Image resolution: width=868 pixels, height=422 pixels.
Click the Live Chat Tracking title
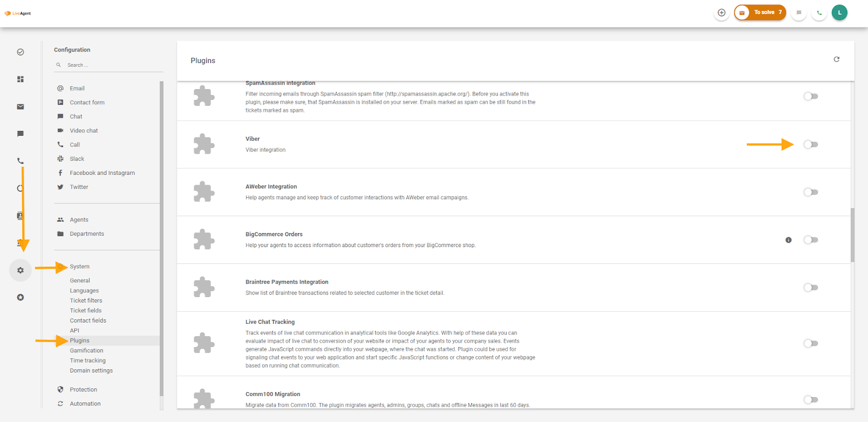coord(270,322)
